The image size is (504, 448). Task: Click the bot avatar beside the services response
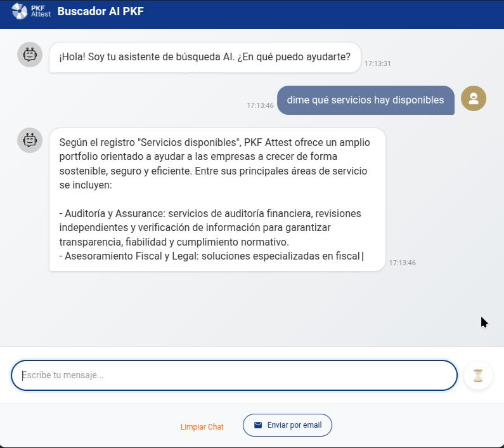click(x=30, y=140)
